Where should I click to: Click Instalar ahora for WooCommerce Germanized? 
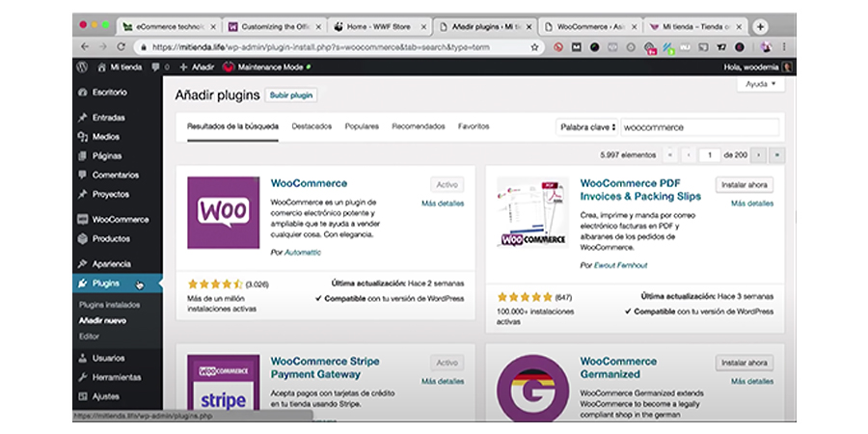(x=745, y=364)
